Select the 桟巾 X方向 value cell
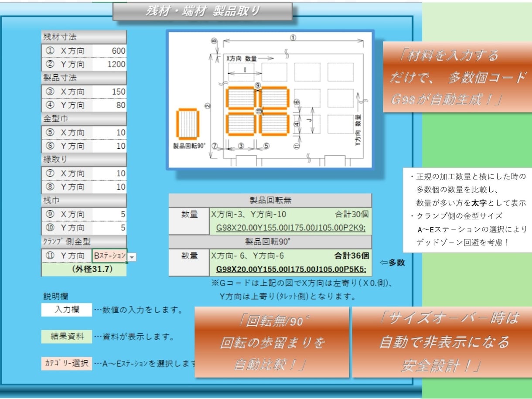 (109, 214)
